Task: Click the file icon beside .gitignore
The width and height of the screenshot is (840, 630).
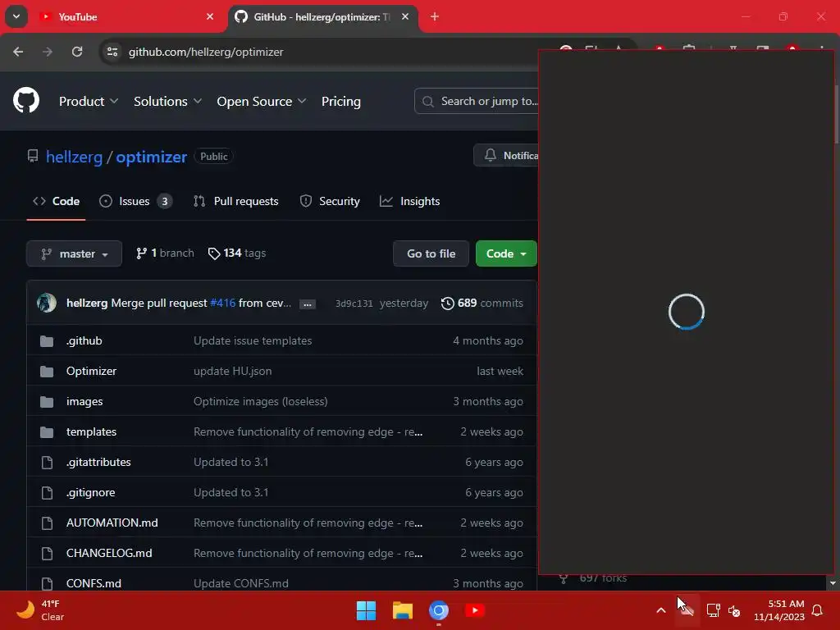Action: (47, 493)
